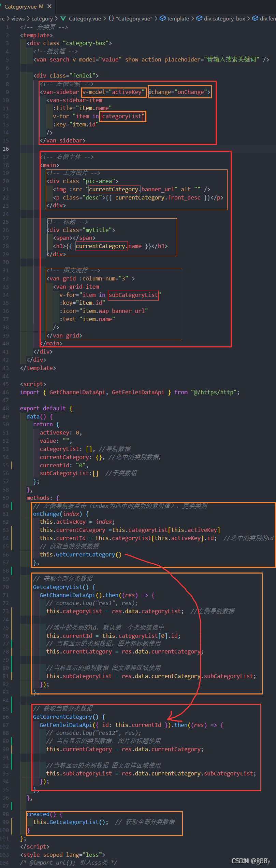
Task: Select the Category.vue M tab
Action: 27,6
